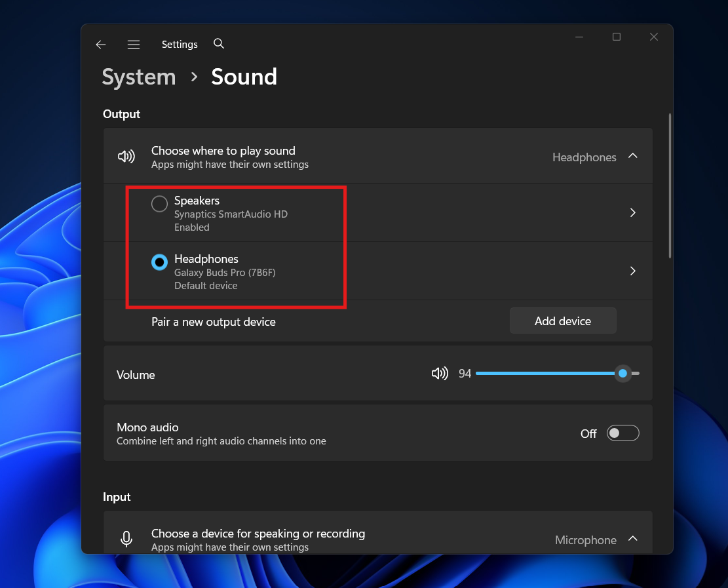Screen dimensions: 728x588
Task: Open Galaxy Buds Pro properties arrow
Action: (x=632, y=271)
